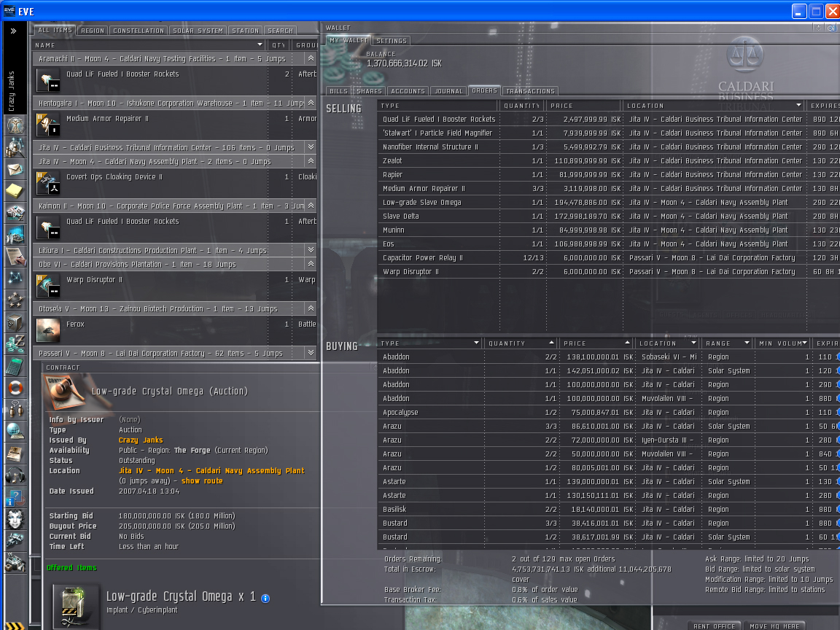Image resolution: width=840 pixels, height=630 pixels.
Task: Click the 'show route' link in contract
Action: click(202, 481)
